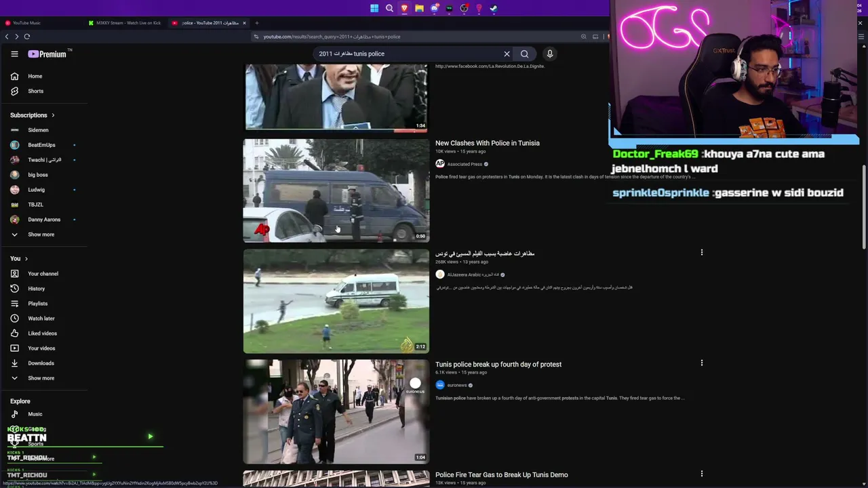
Task: Clear the YouTube search query
Action: [507, 54]
